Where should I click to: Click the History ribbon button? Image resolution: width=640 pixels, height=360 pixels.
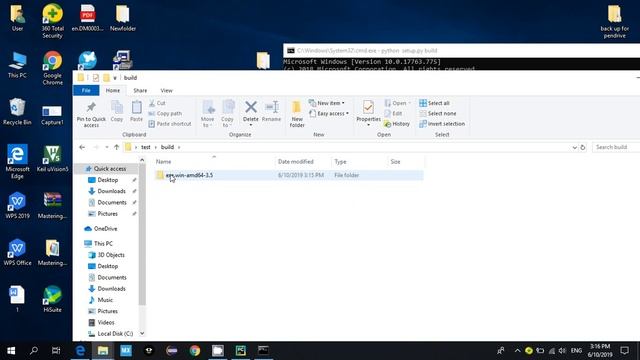point(397,124)
